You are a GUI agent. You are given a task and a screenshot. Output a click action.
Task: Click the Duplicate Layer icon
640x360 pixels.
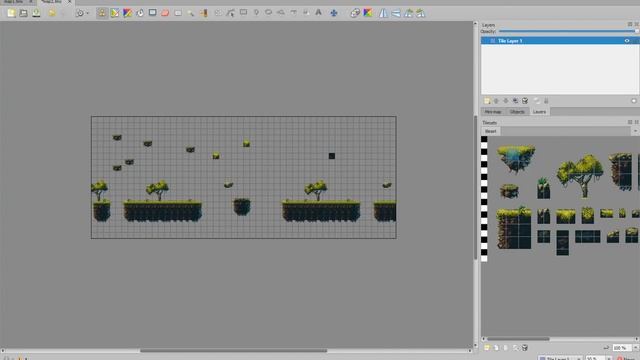[516, 101]
